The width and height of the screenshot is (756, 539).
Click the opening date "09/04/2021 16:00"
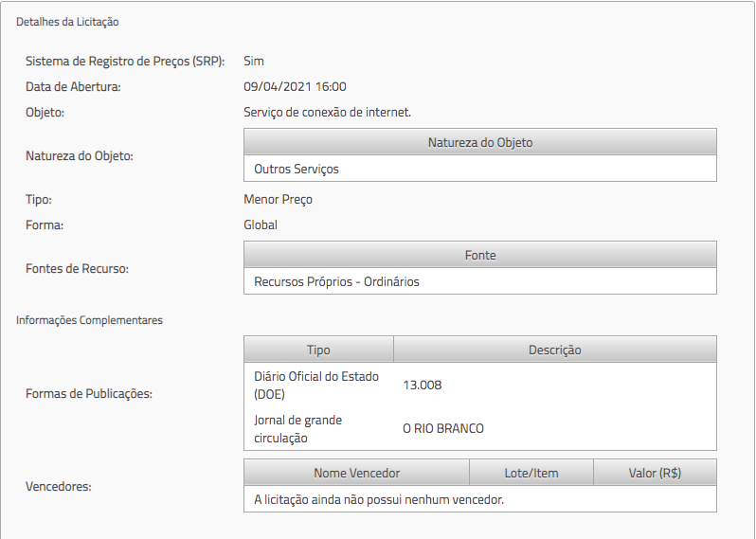(295, 86)
